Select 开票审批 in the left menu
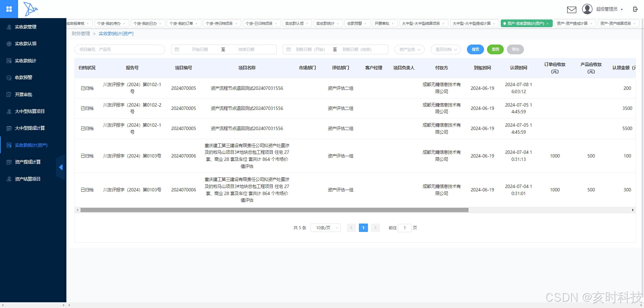This screenshot has width=644, height=308. [x=23, y=94]
